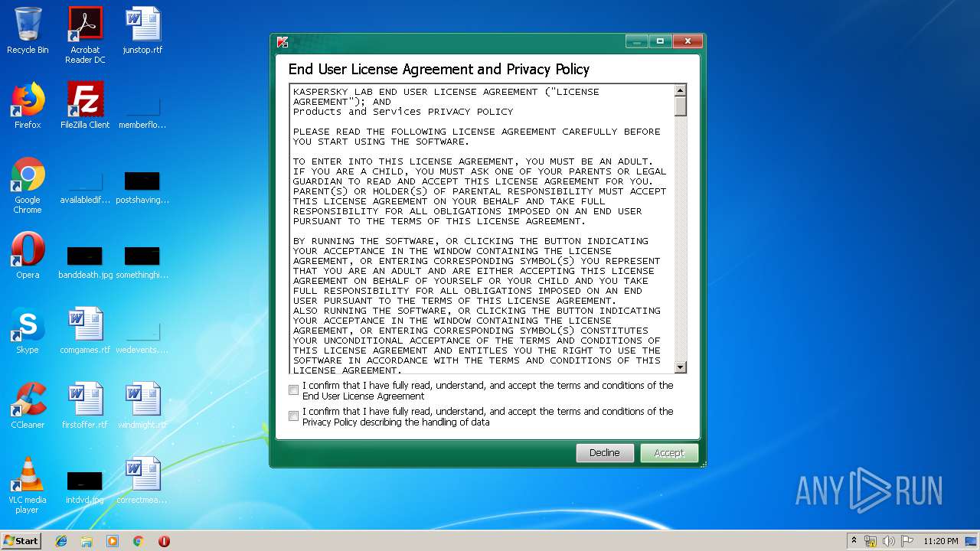Accept the End User License Agreement checkbox
Viewport: 980px width, 551px height.
[293, 390]
